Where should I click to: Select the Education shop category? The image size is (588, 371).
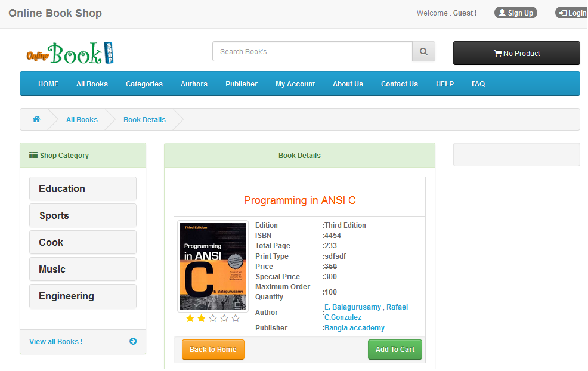point(83,188)
